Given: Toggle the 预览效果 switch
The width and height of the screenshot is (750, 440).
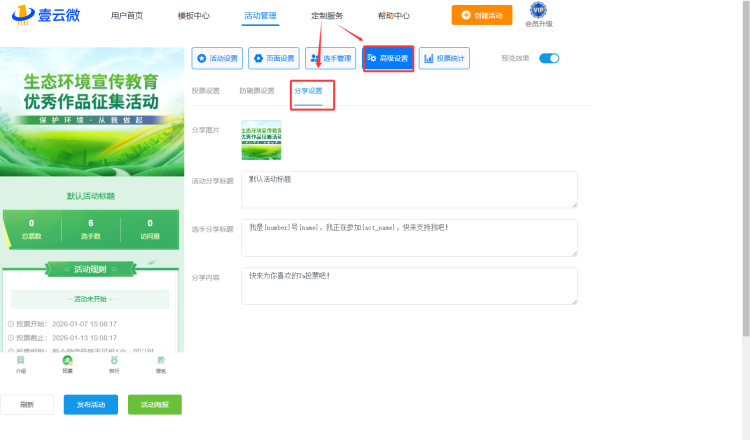Looking at the screenshot, I should click(549, 59).
